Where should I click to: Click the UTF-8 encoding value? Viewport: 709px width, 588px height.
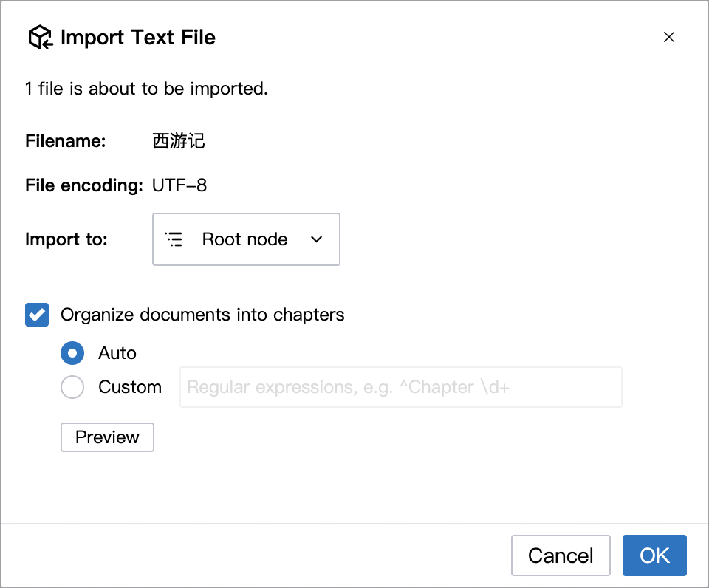179,185
